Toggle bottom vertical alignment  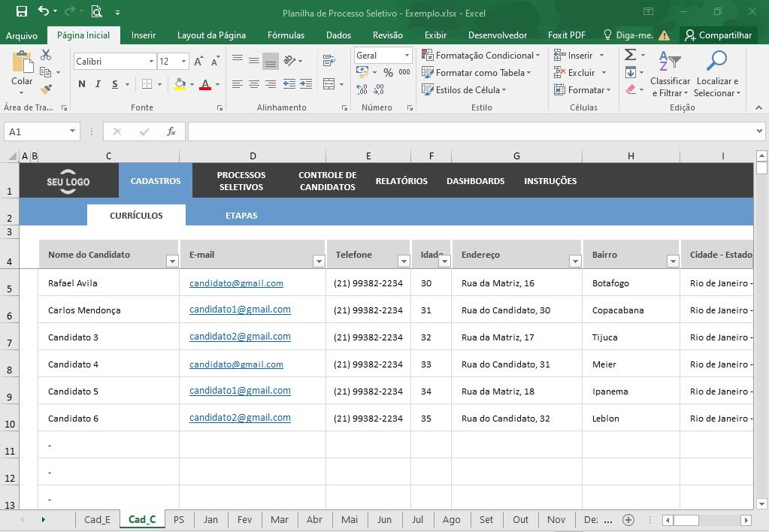[x=270, y=61]
